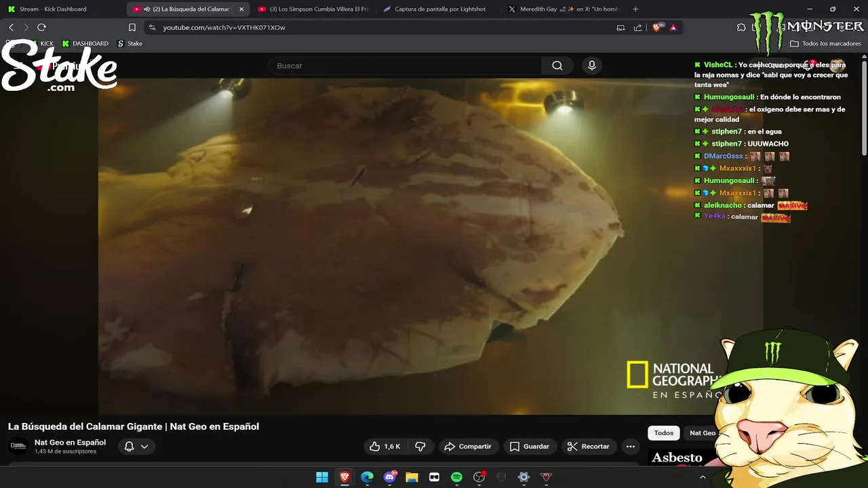The image size is (868, 488).
Task: Switch to Captura de pantalla por Lightshot tab
Action: [x=439, y=9]
